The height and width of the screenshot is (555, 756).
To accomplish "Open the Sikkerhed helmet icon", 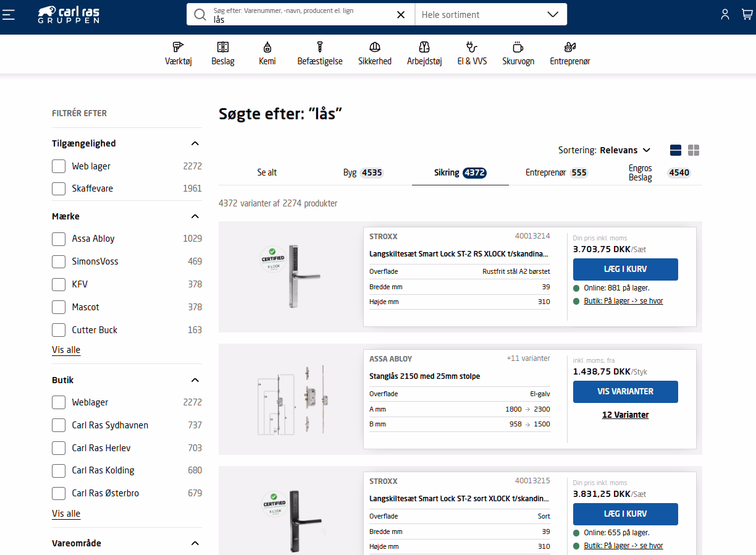I will 374,47.
